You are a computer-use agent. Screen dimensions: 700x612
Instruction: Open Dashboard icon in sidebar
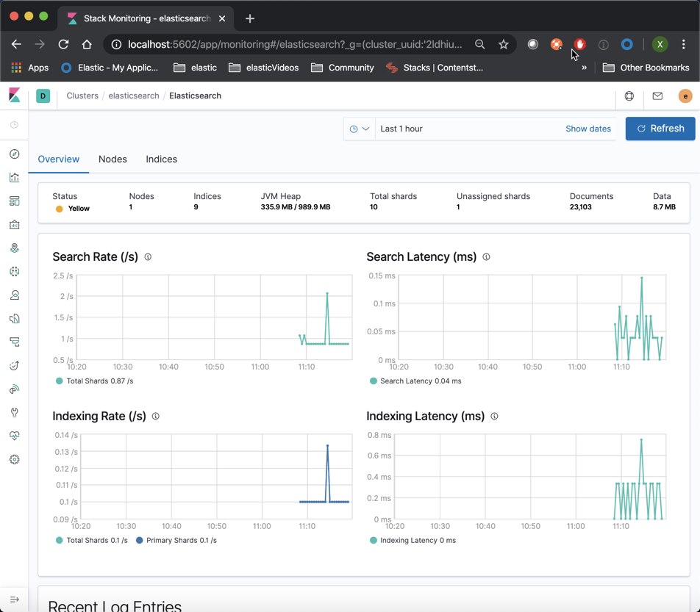(x=14, y=201)
